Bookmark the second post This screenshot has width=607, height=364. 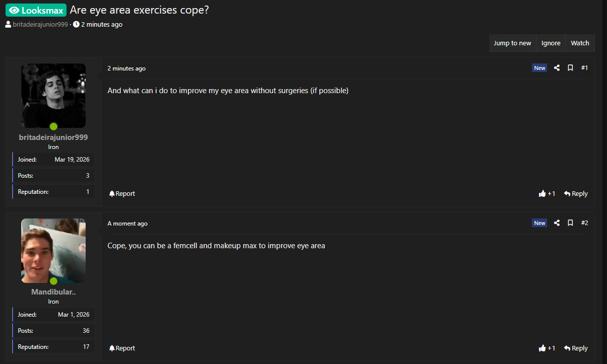click(x=570, y=223)
